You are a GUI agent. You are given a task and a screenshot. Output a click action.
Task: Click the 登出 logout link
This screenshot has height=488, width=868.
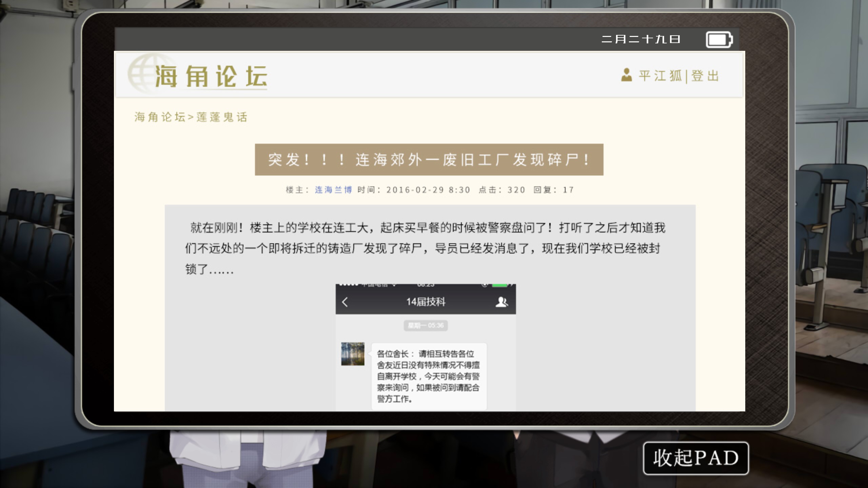point(705,76)
